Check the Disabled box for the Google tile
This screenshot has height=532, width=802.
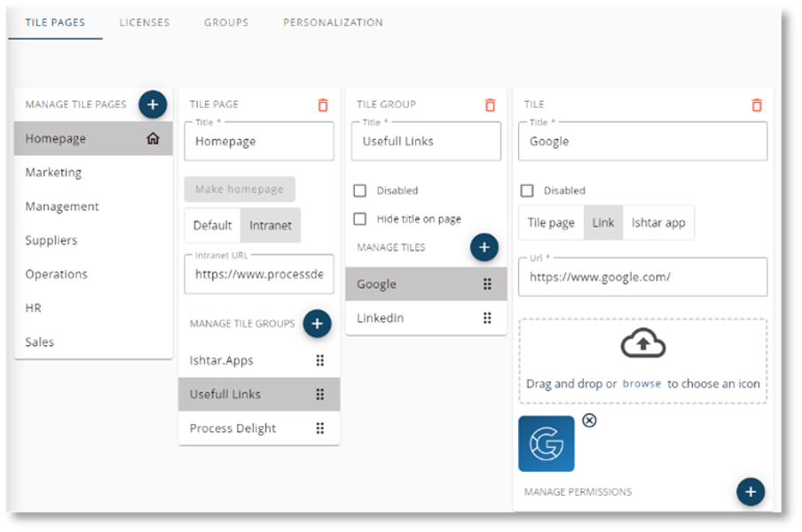(x=527, y=192)
